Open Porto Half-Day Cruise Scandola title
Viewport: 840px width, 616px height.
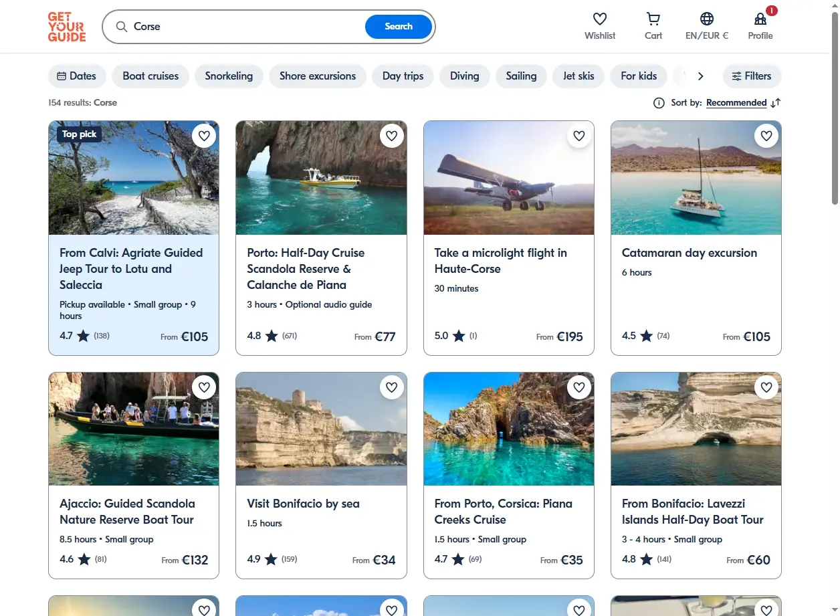click(x=306, y=269)
